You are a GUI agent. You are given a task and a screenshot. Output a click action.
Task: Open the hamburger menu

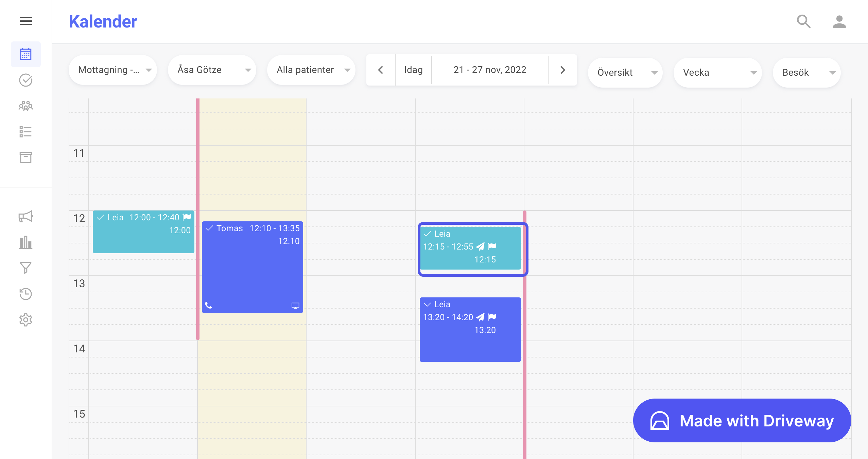26,21
